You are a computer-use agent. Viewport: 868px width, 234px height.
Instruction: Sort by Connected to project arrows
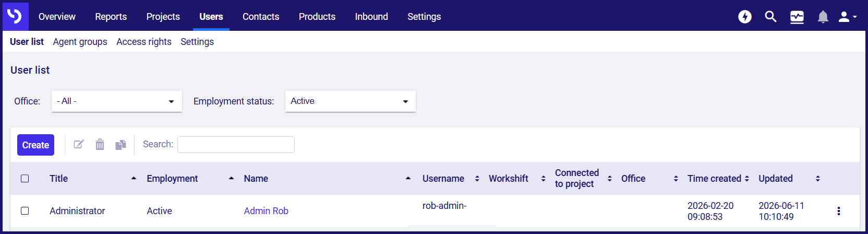[x=609, y=179]
